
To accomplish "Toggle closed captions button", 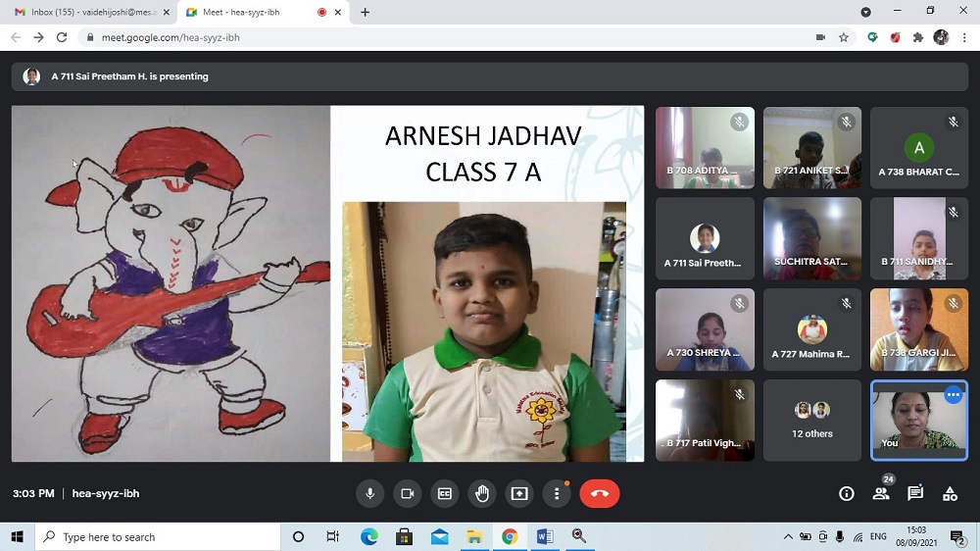I will click(x=445, y=494).
